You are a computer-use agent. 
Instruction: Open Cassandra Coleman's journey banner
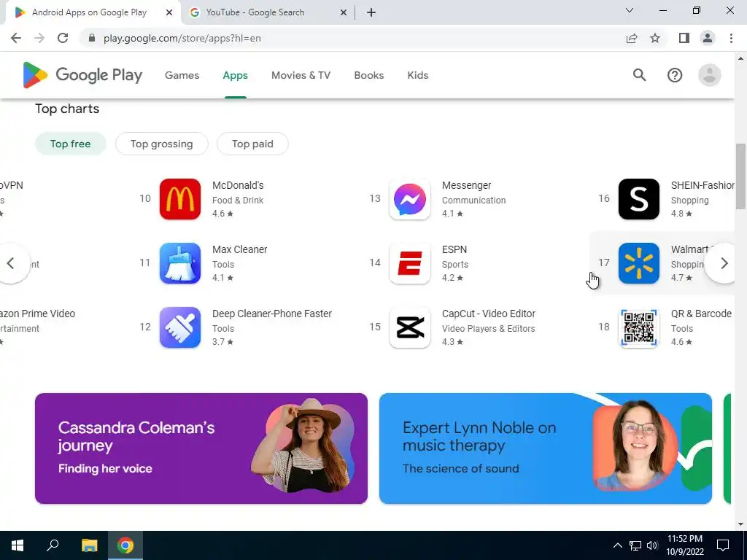pyautogui.click(x=201, y=448)
